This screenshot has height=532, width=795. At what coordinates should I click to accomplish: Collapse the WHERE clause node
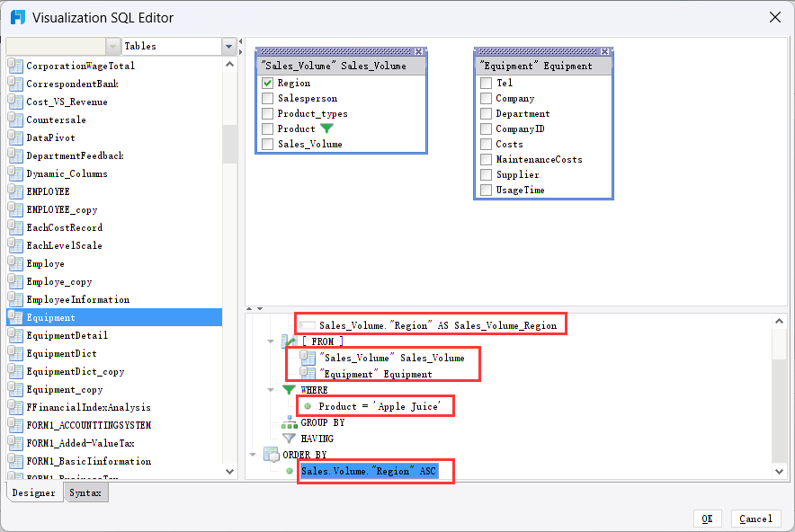tap(271, 390)
